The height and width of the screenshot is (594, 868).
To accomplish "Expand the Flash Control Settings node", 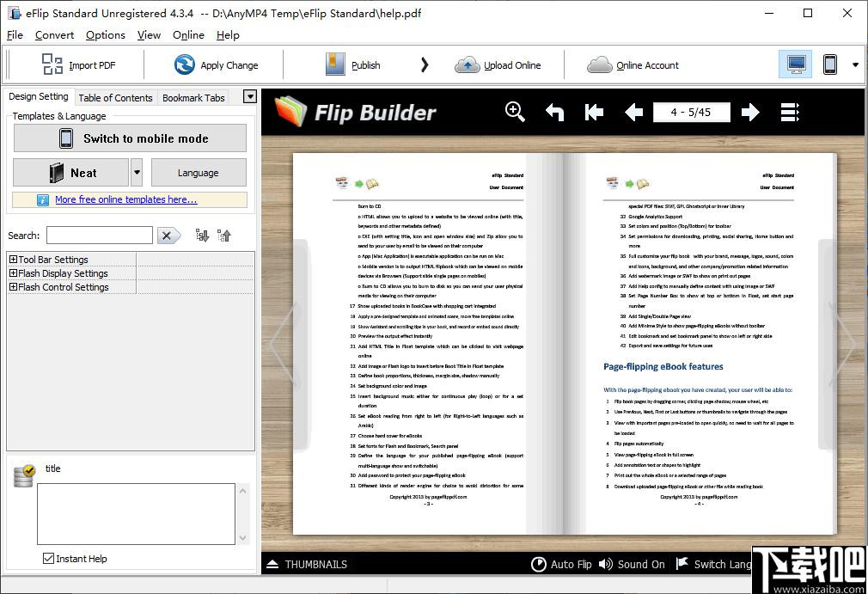I will pos(13,287).
